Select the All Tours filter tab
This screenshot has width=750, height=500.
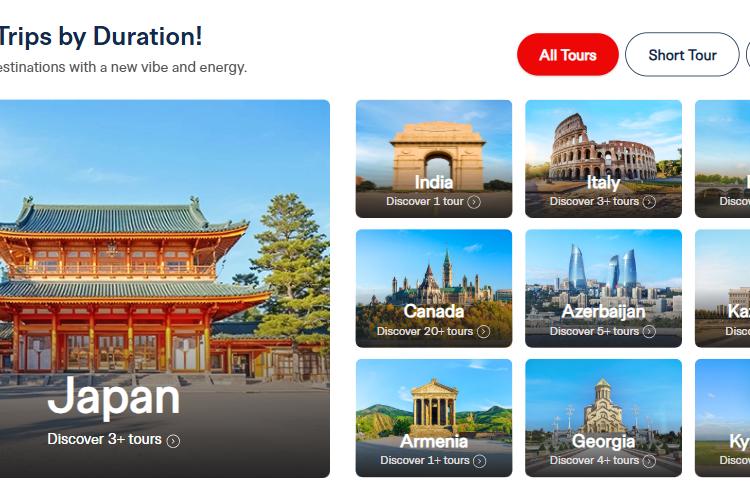click(568, 55)
